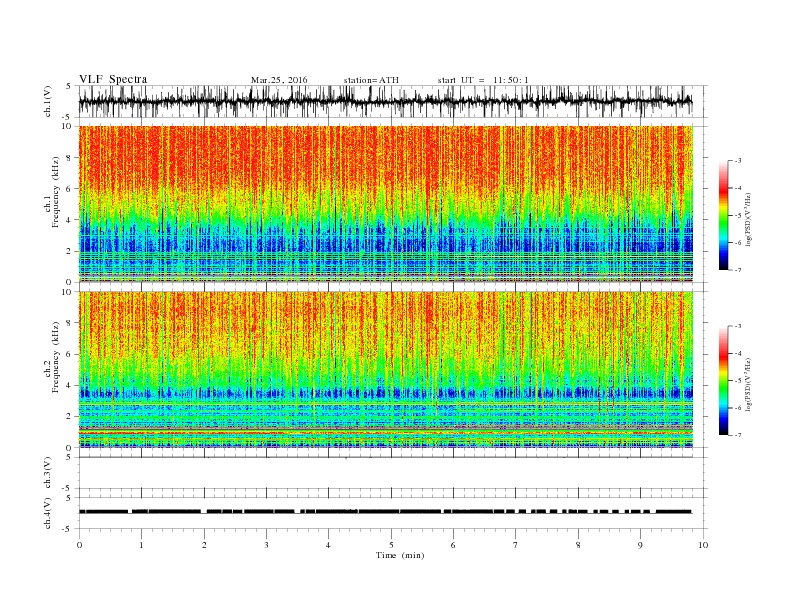Screen dimensions: 792x612
Task: Click the "3" tick on the time axis
Action: 266,545
